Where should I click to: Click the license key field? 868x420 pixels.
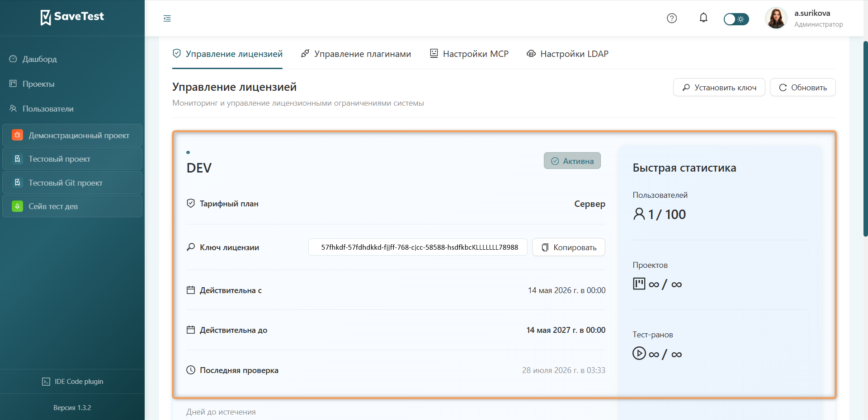click(x=418, y=247)
